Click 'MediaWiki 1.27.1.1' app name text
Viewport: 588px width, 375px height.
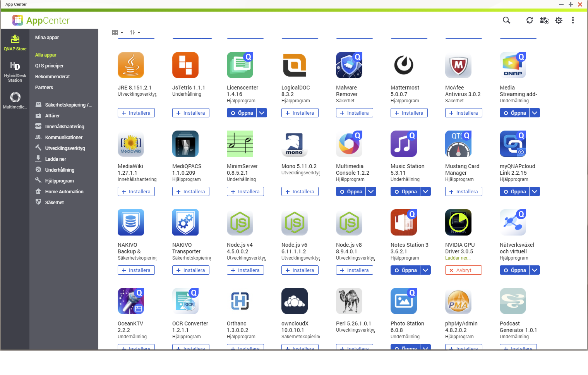[x=130, y=170]
